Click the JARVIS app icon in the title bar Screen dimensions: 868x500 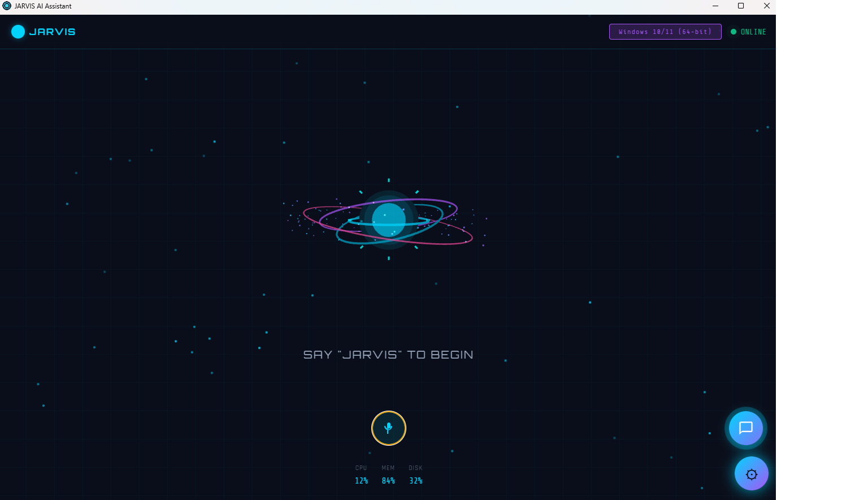point(6,6)
